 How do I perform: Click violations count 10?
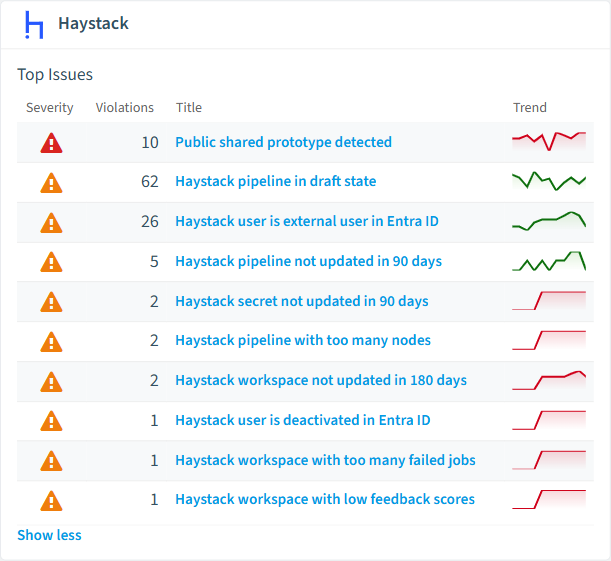(150, 143)
